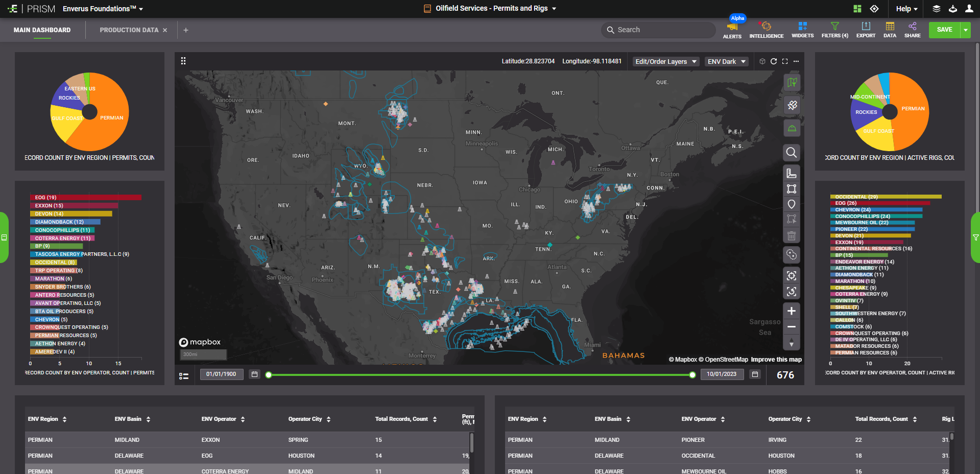Open the Save button dropdown arrow
This screenshot has width=980, height=474.
(965, 30)
